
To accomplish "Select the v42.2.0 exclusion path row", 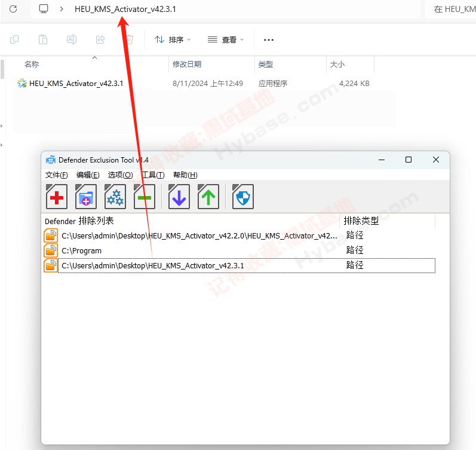I will pos(239,236).
